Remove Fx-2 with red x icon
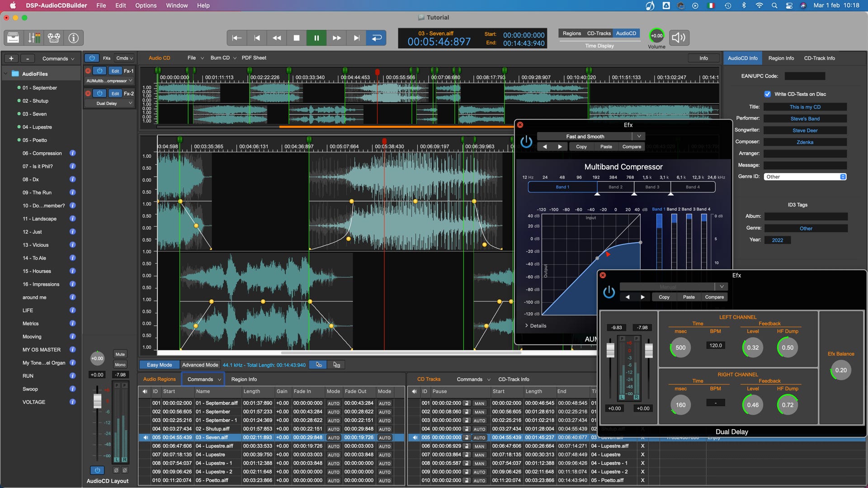The height and width of the screenshot is (488, 868). pyautogui.click(x=88, y=94)
